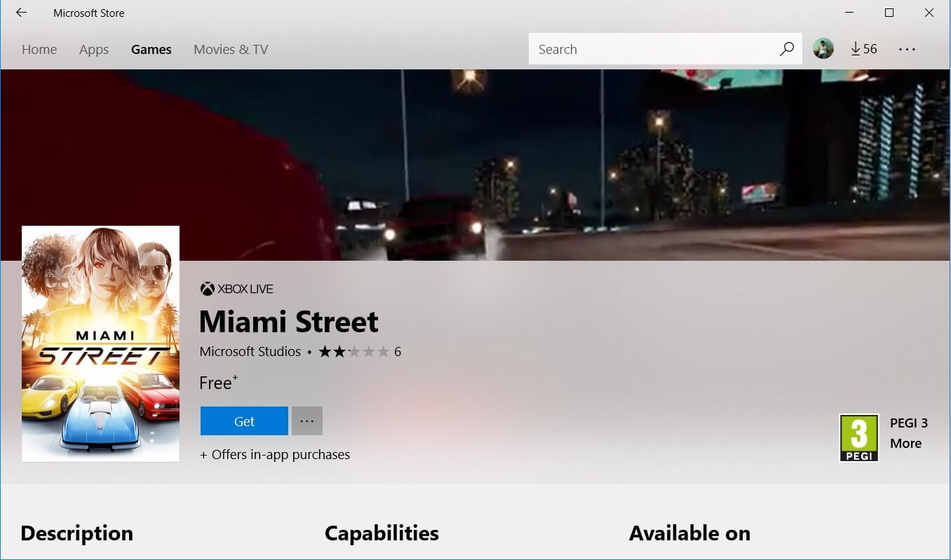This screenshot has width=951, height=560.
Task: Minimize the Microsoft Store window
Action: [849, 13]
